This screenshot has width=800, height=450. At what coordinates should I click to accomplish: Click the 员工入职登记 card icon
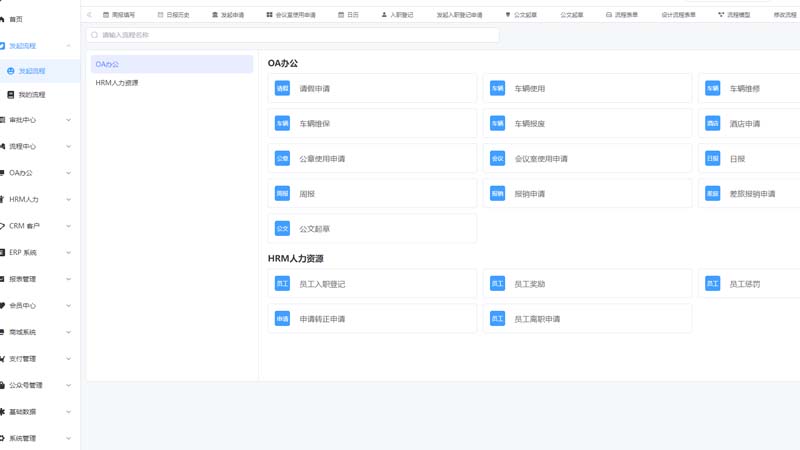point(282,284)
